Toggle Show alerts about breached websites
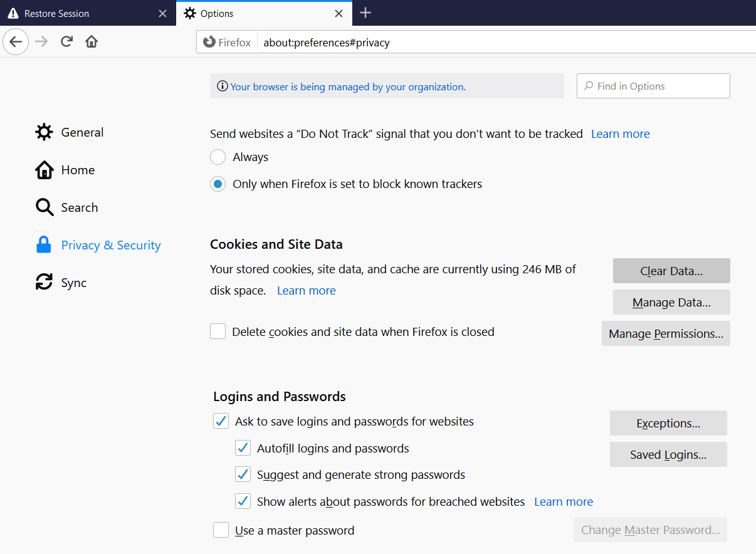 (x=243, y=501)
